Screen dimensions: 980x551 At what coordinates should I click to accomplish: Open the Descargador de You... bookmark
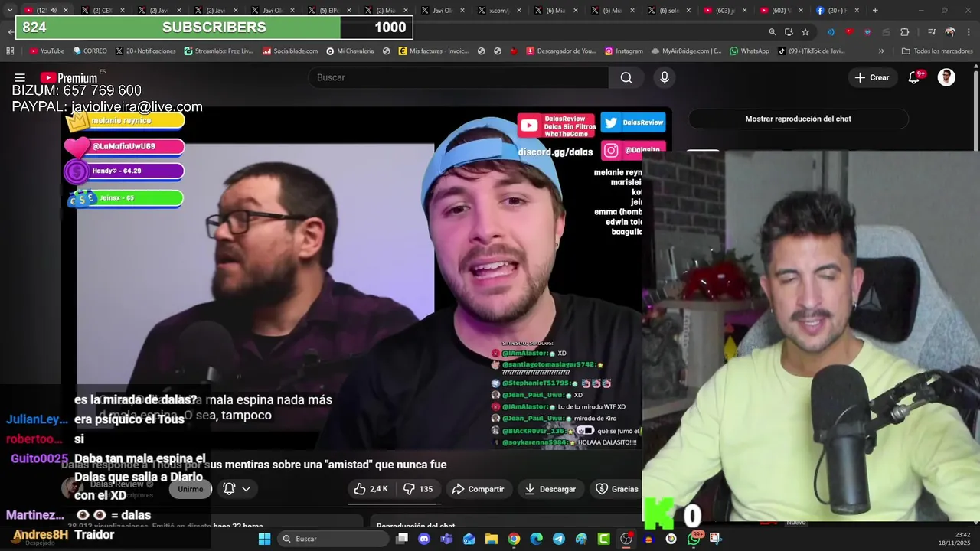561,51
